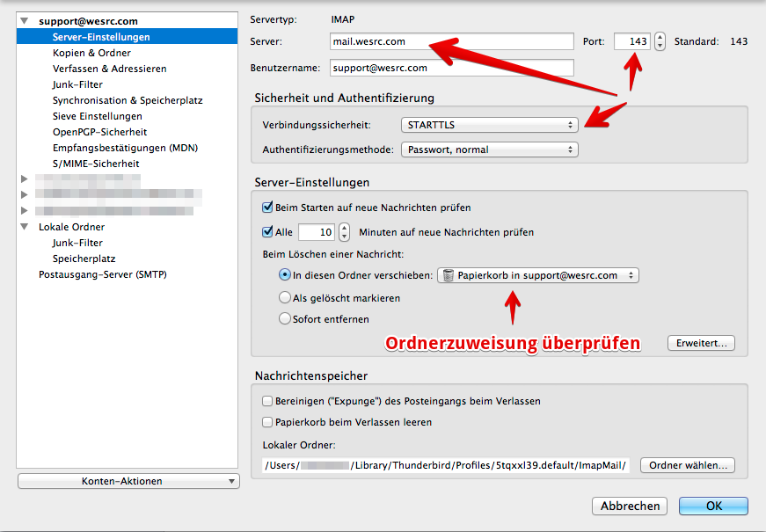Select Server-Einstellungen in the sidebar
This screenshot has width=766, height=532.
(x=127, y=37)
